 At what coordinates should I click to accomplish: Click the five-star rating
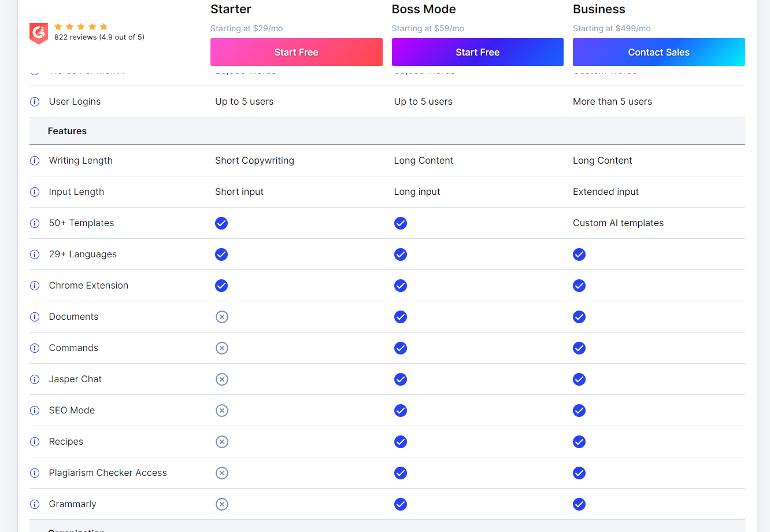pyautogui.click(x=81, y=27)
